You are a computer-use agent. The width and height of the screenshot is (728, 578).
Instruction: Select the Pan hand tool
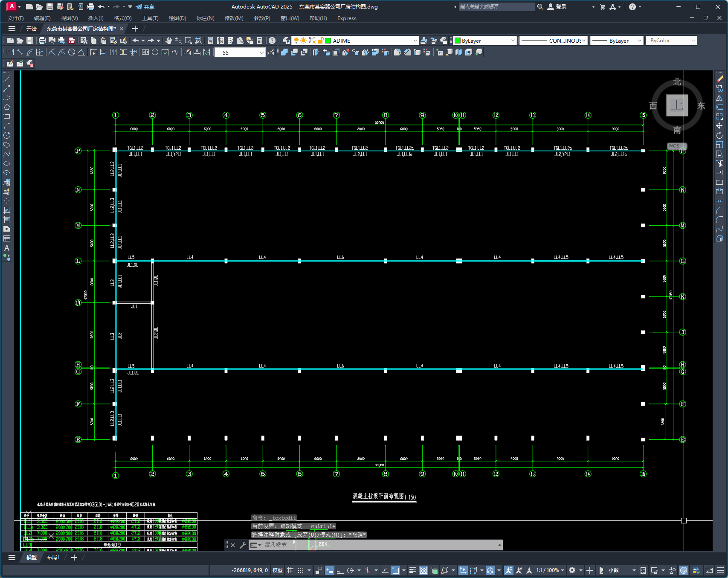169,41
